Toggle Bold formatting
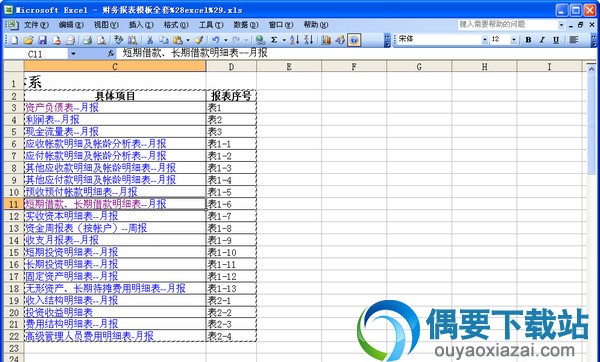 [528, 40]
